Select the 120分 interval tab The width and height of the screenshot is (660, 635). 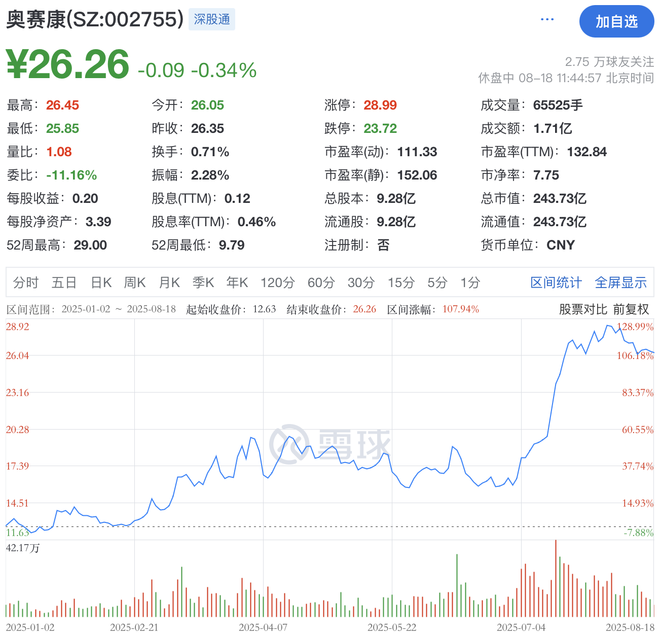[x=277, y=282]
